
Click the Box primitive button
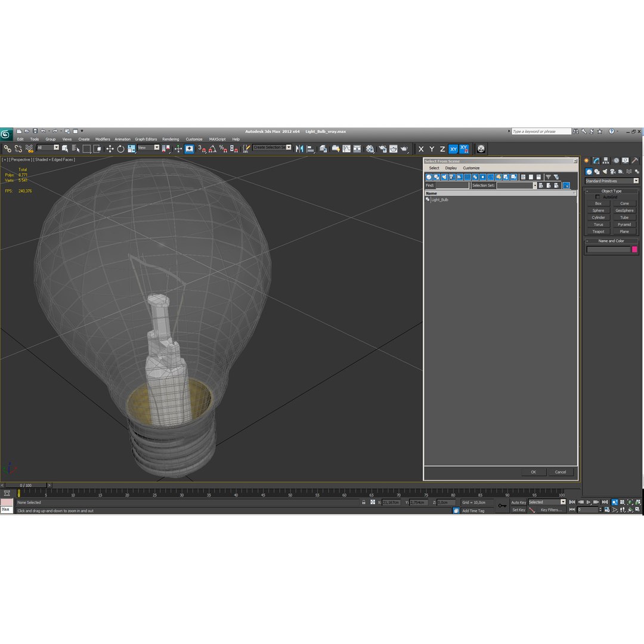599,204
